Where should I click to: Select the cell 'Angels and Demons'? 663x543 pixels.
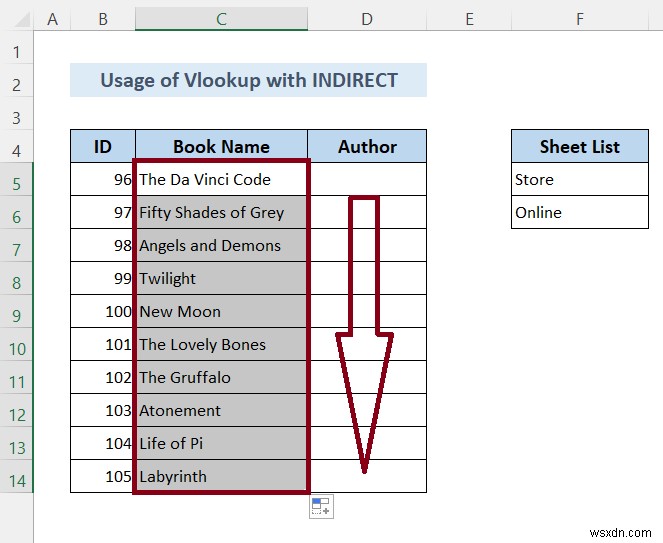221,245
